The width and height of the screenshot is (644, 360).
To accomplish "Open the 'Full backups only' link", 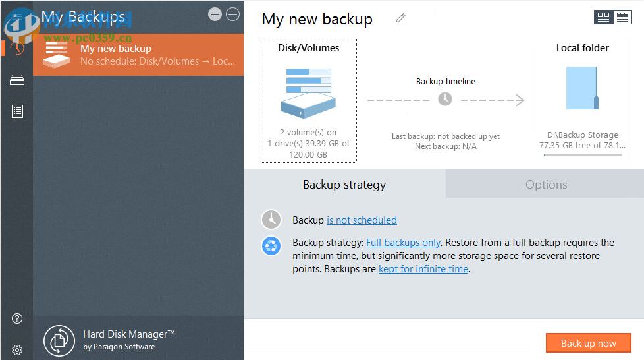I will 403,243.
